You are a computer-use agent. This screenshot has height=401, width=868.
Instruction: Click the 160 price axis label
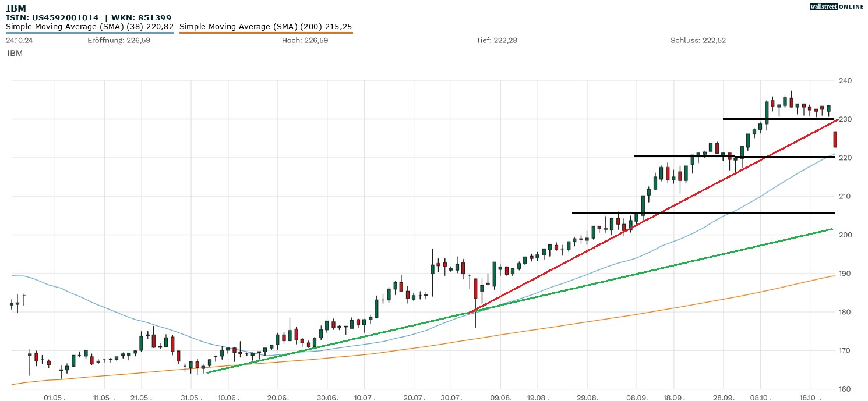click(x=845, y=389)
